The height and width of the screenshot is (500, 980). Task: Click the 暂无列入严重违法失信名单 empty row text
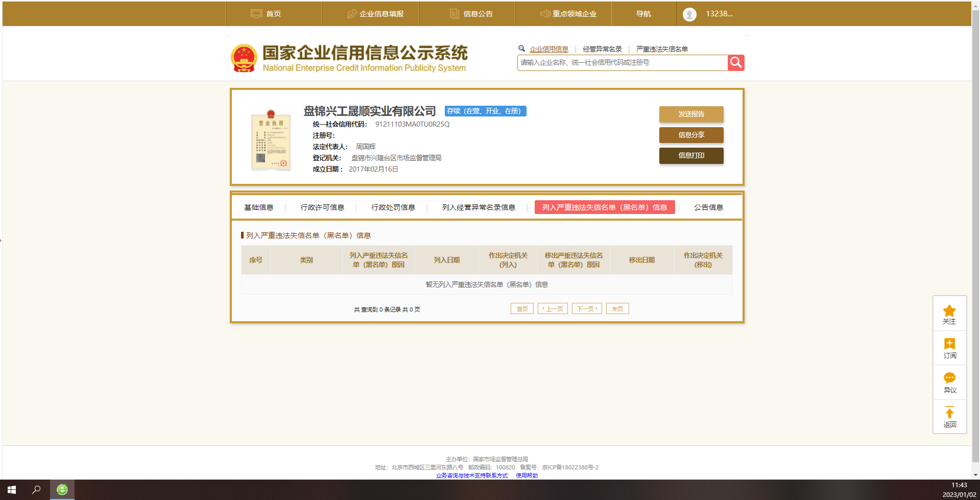point(487,284)
